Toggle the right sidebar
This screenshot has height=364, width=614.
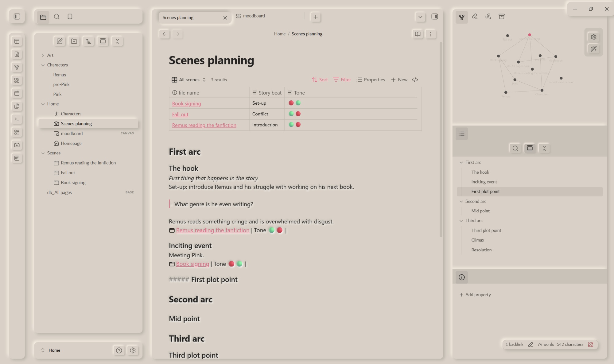coord(434,17)
